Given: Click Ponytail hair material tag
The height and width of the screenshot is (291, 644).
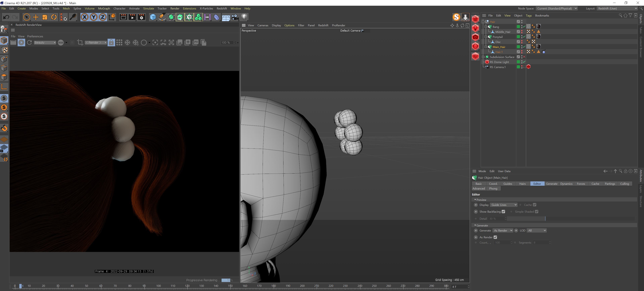Looking at the screenshot, I should tap(538, 37).
